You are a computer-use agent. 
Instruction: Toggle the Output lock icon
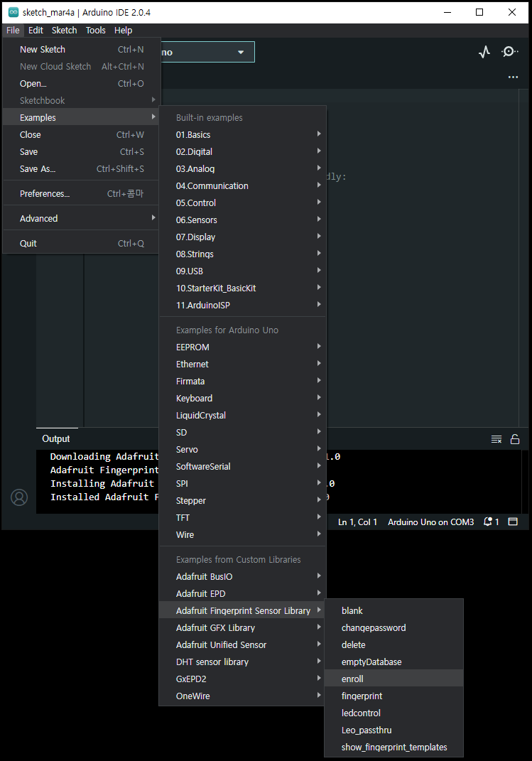(515, 439)
